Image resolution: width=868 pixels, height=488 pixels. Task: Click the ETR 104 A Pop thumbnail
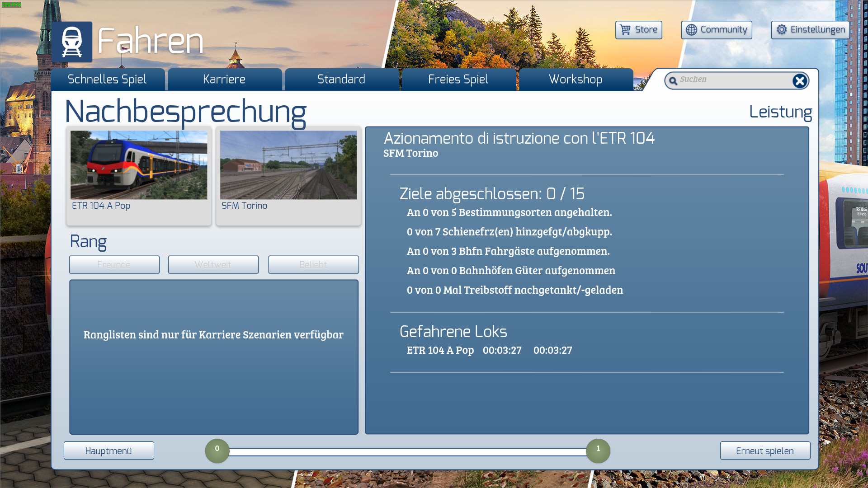139,165
